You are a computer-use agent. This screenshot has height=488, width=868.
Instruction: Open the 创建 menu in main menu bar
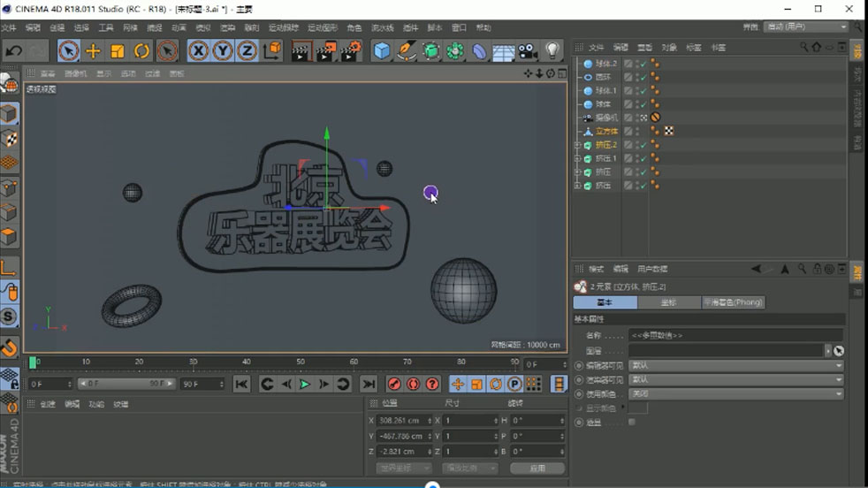57,27
